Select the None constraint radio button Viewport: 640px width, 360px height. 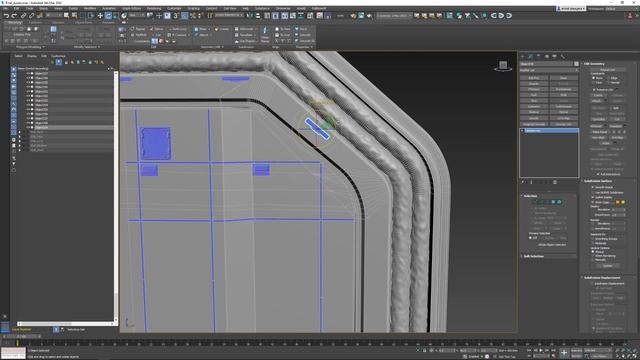pyautogui.click(x=593, y=78)
